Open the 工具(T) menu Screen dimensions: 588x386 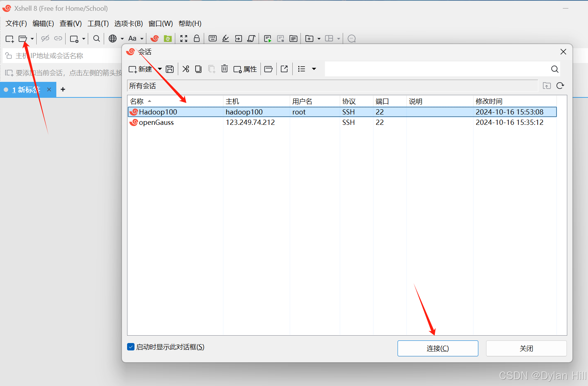pyautogui.click(x=98, y=24)
